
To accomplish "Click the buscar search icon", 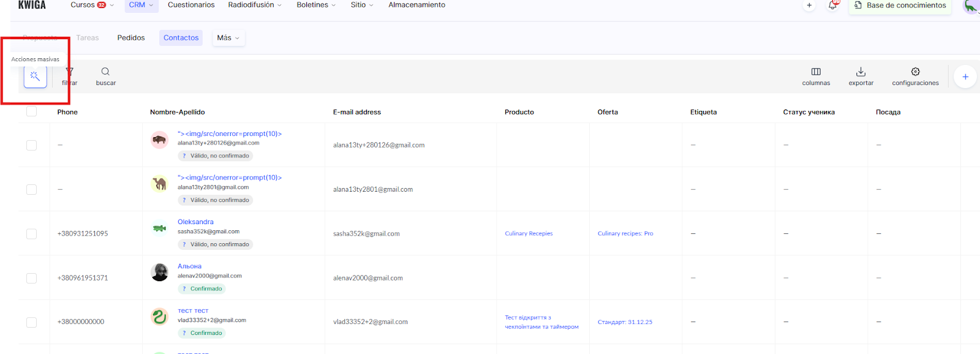I will [105, 72].
